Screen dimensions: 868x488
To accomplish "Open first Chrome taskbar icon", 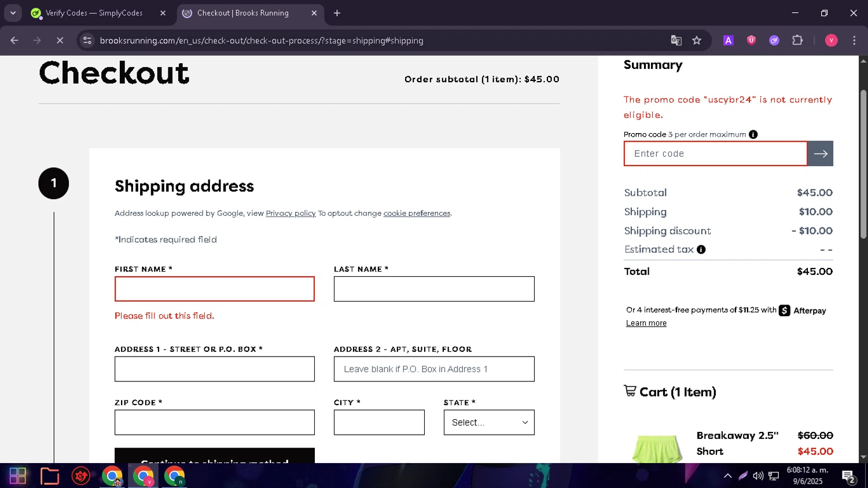I will [x=112, y=476].
